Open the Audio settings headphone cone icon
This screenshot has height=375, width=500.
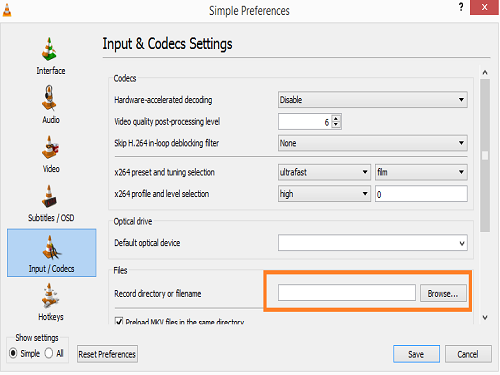[x=49, y=98]
